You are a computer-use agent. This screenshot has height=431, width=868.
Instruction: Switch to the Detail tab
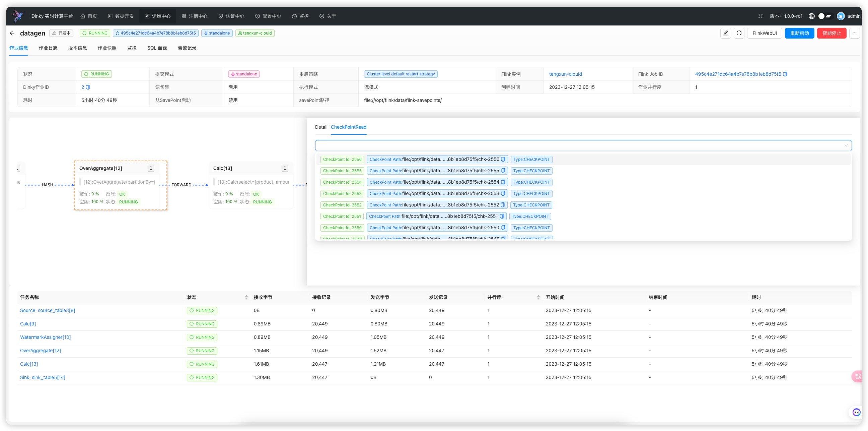point(321,127)
